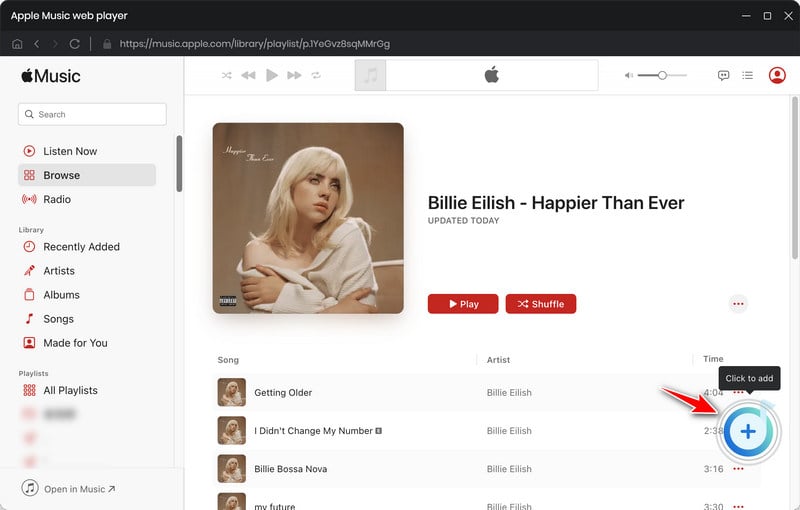
Task: Select the Getting Older song title
Action: [x=283, y=392]
